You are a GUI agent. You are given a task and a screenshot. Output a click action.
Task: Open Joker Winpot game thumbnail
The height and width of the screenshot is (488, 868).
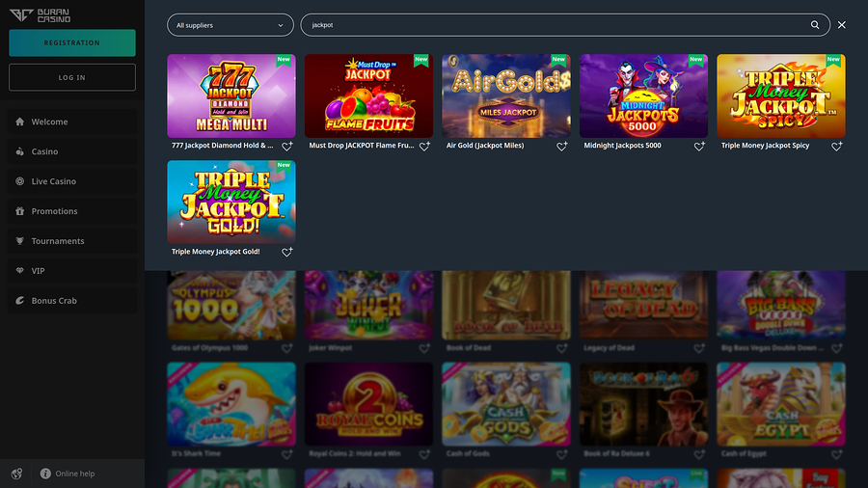(x=368, y=305)
